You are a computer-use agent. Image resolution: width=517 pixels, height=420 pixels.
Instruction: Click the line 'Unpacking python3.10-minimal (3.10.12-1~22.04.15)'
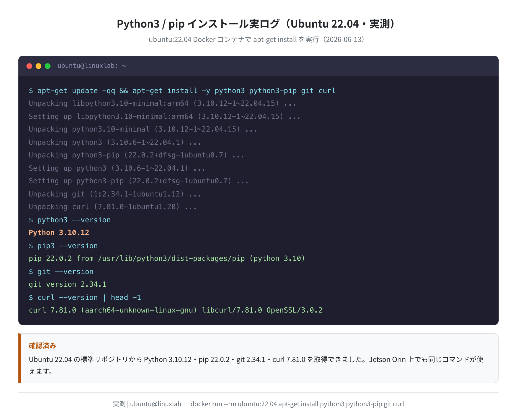143,129
